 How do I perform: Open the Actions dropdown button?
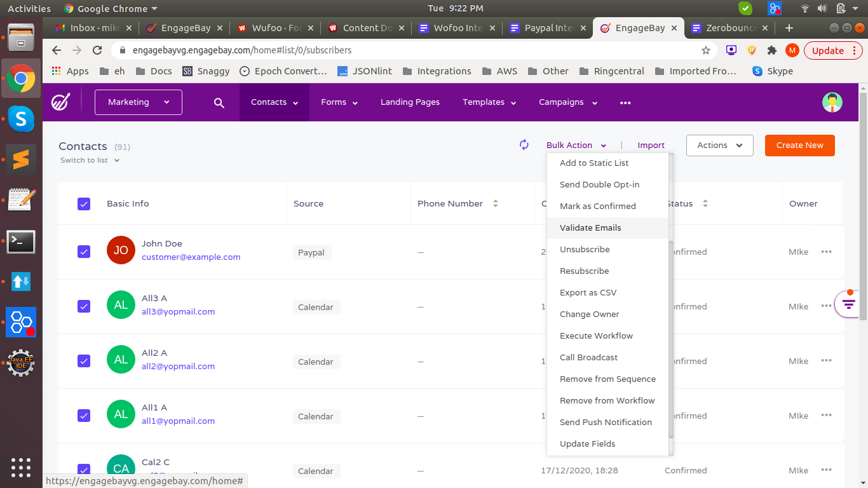click(x=720, y=146)
